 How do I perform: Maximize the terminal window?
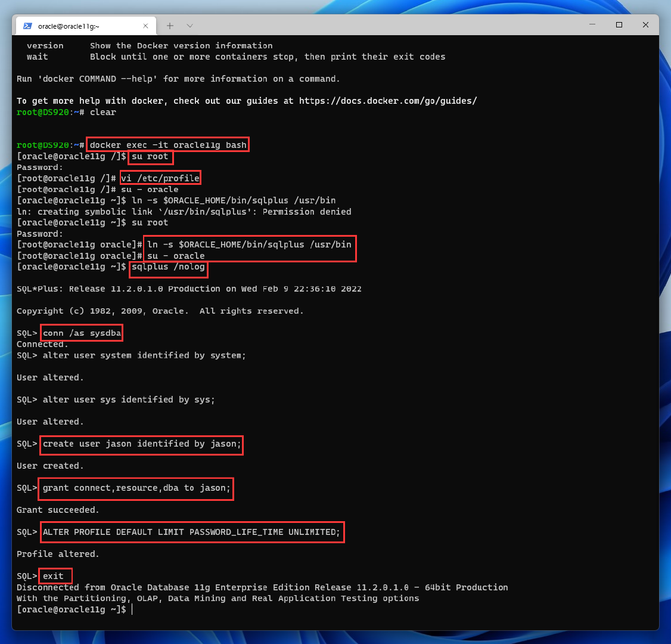[x=619, y=24]
